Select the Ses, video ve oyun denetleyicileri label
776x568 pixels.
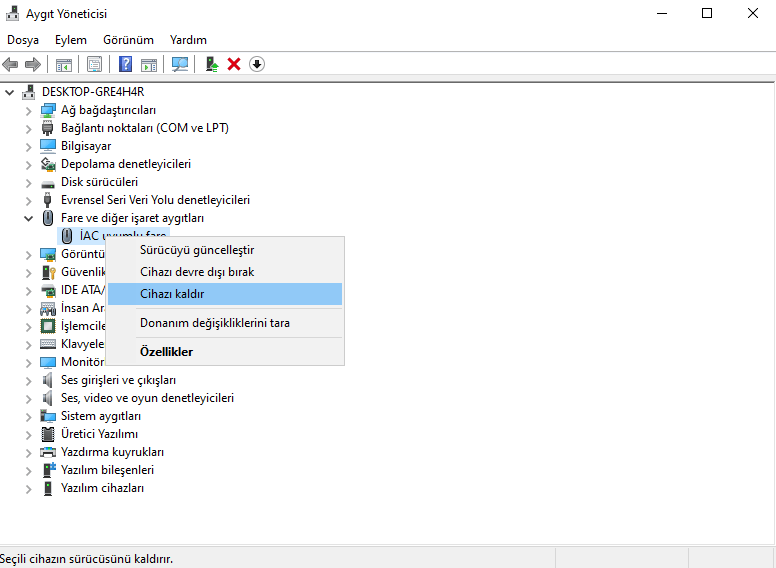click(147, 398)
